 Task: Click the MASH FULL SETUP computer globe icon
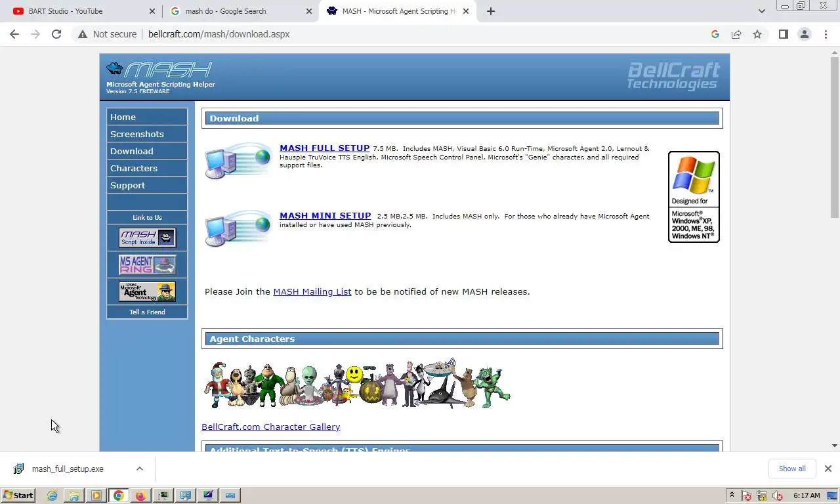click(238, 161)
